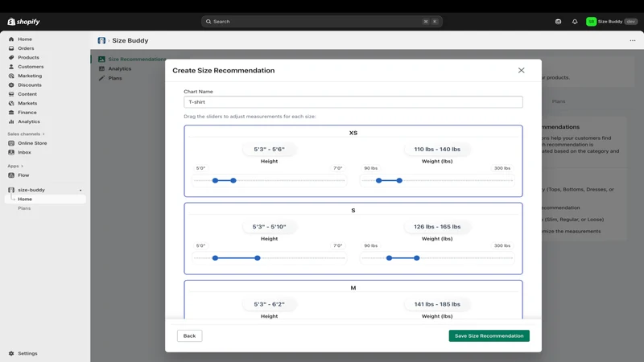Open the three-dot more menu
The image size is (644, 362).
point(633,41)
